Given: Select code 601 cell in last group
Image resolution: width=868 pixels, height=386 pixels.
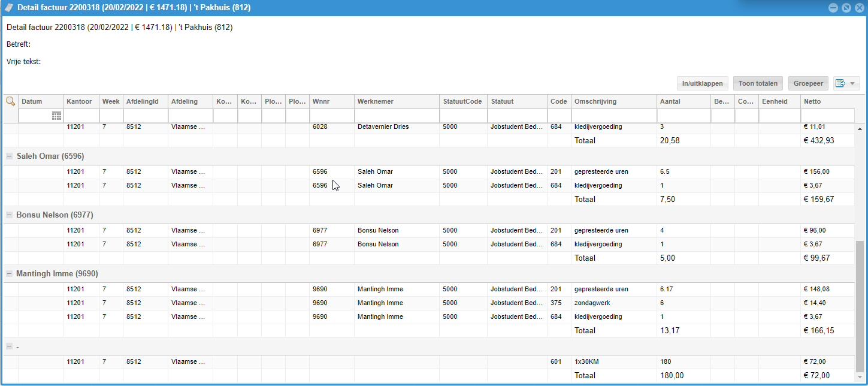Looking at the screenshot, I should point(559,361).
